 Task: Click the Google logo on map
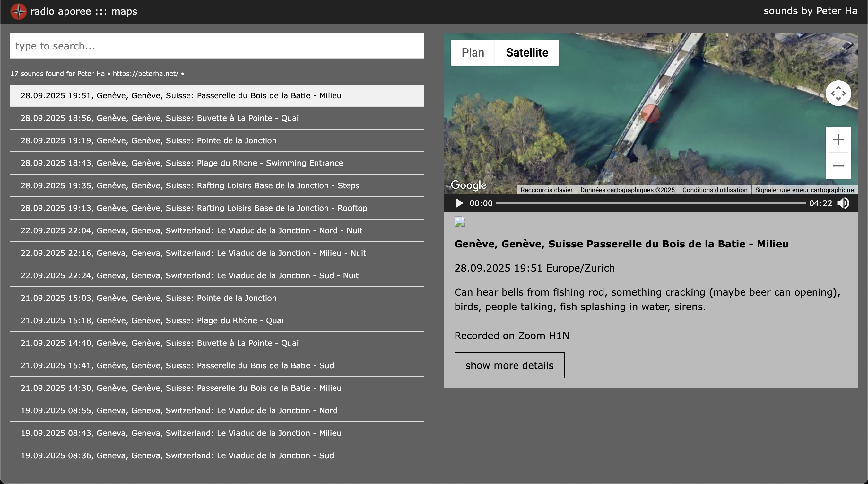click(468, 185)
